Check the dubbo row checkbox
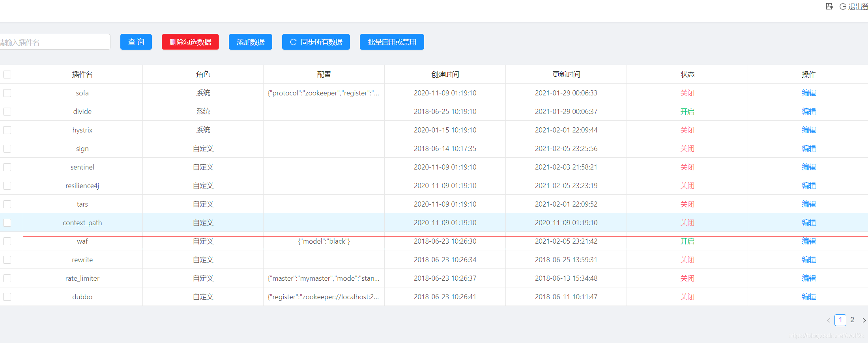Image resolution: width=868 pixels, height=343 pixels. [7, 297]
